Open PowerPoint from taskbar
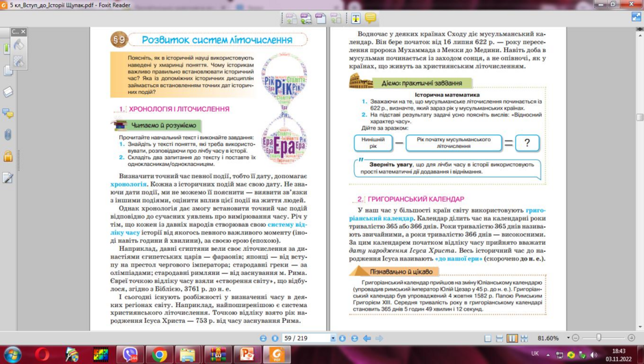 (247, 354)
